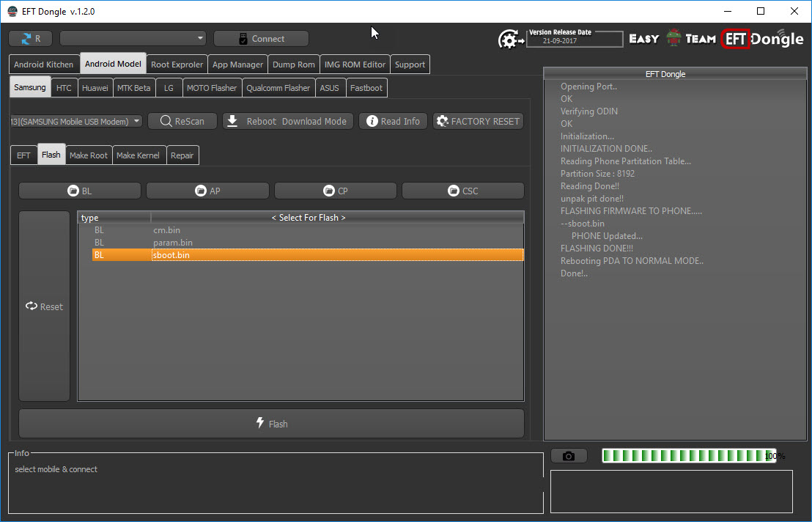The height and width of the screenshot is (522, 812).
Task: Browse for AP file
Action: (207, 191)
